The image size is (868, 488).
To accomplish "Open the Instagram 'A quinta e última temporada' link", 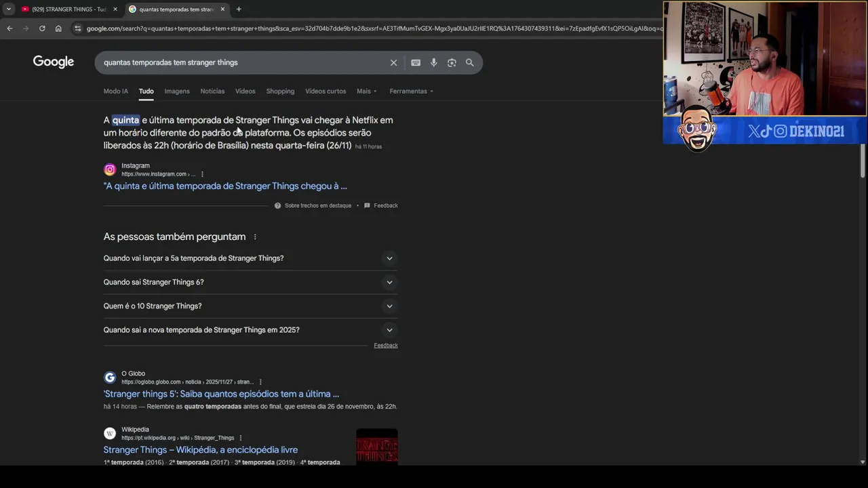I will [225, 186].
